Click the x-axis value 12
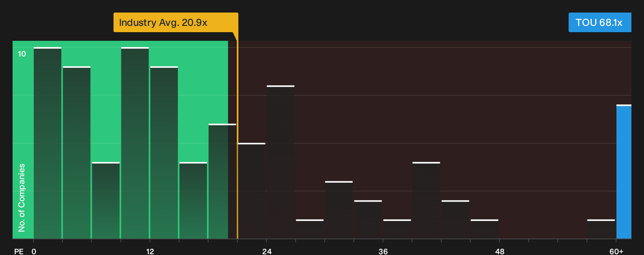The image size is (644, 255). [x=150, y=251]
